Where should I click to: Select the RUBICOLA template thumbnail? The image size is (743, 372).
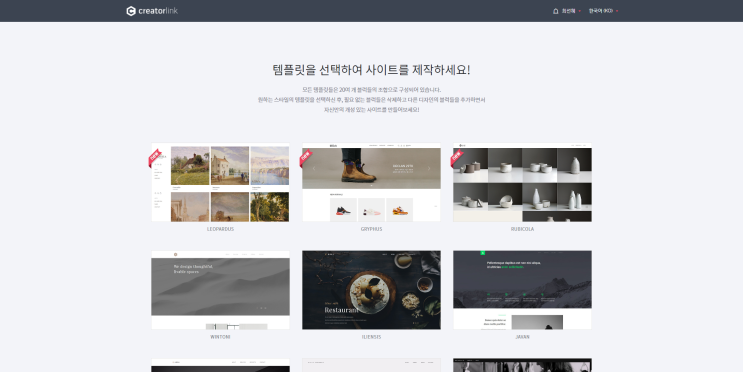coord(522,182)
